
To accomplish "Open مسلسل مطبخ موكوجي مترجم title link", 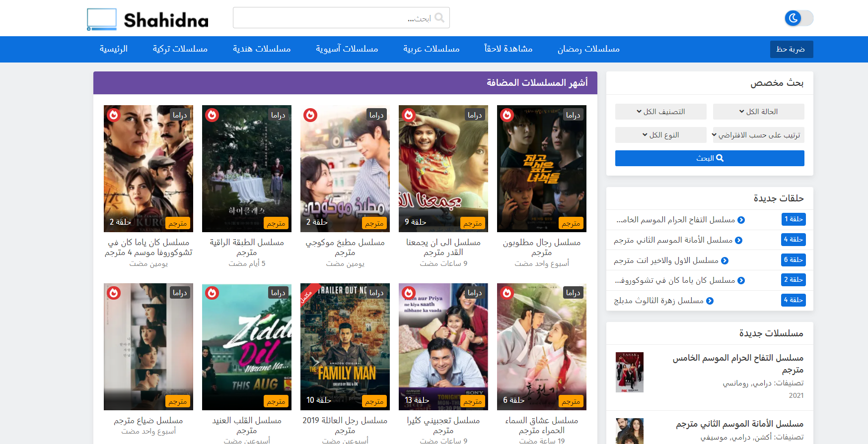I will coord(345,247).
